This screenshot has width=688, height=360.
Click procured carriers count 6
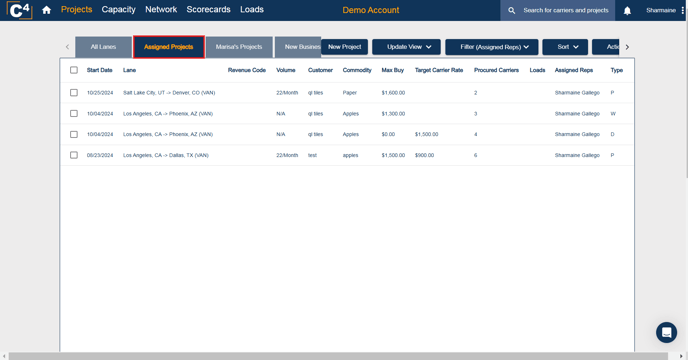pyautogui.click(x=476, y=155)
